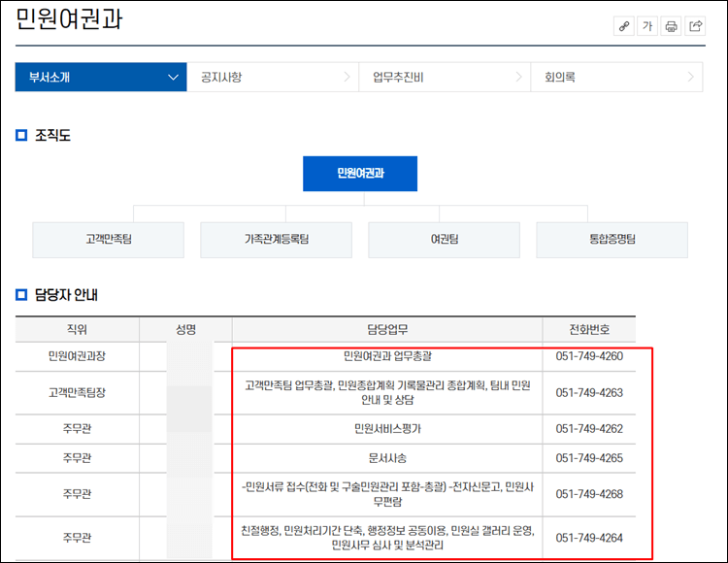728x563 pixels.
Task: Click phone number 051-749-4260
Action: (589, 356)
